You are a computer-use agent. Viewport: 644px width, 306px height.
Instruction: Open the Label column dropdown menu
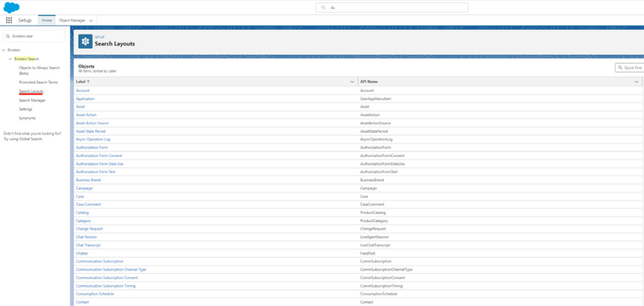(352, 82)
